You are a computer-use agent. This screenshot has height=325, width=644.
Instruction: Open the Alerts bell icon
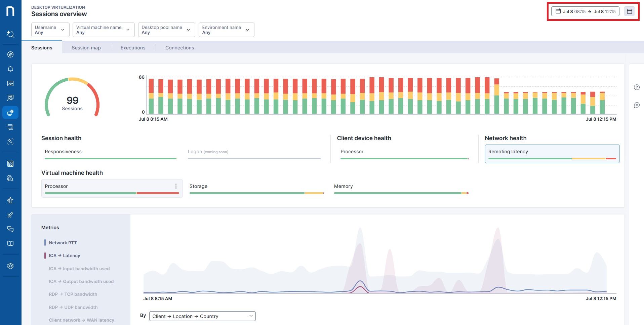pyautogui.click(x=10, y=69)
